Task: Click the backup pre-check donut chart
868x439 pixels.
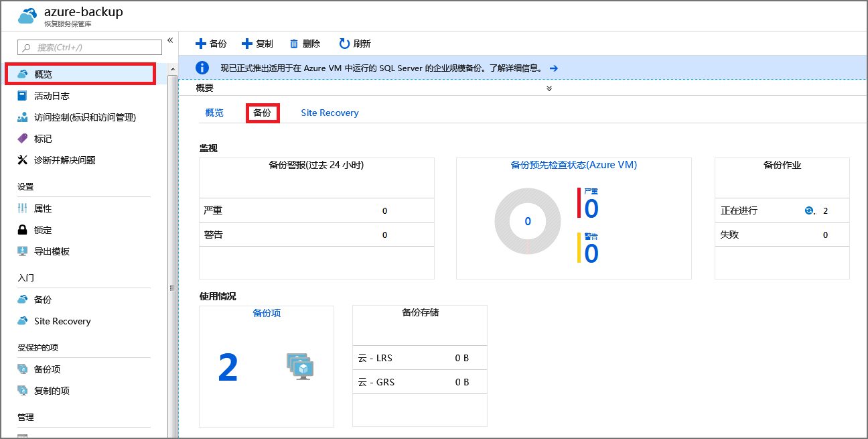Action: 527,221
